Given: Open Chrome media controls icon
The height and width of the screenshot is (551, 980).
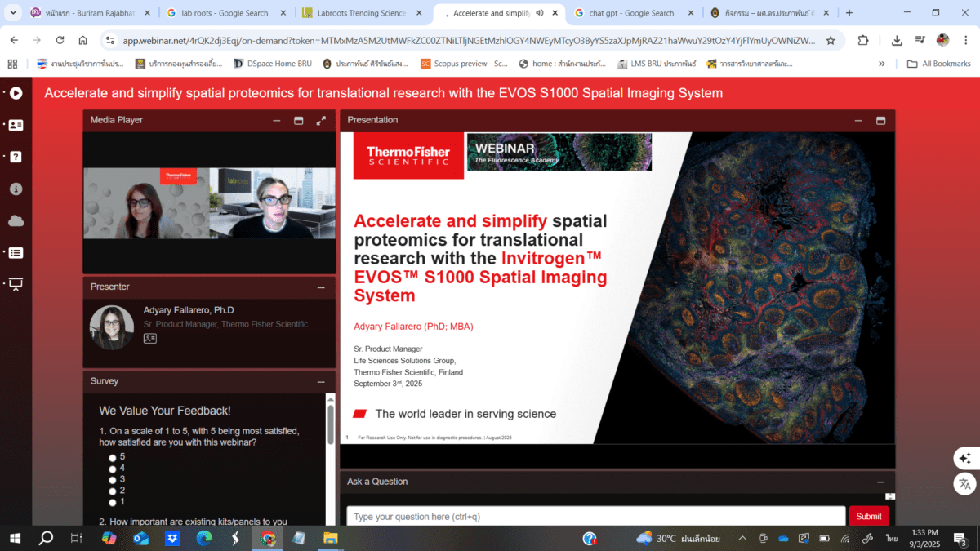Looking at the screenshot, I should pos(920,40).
